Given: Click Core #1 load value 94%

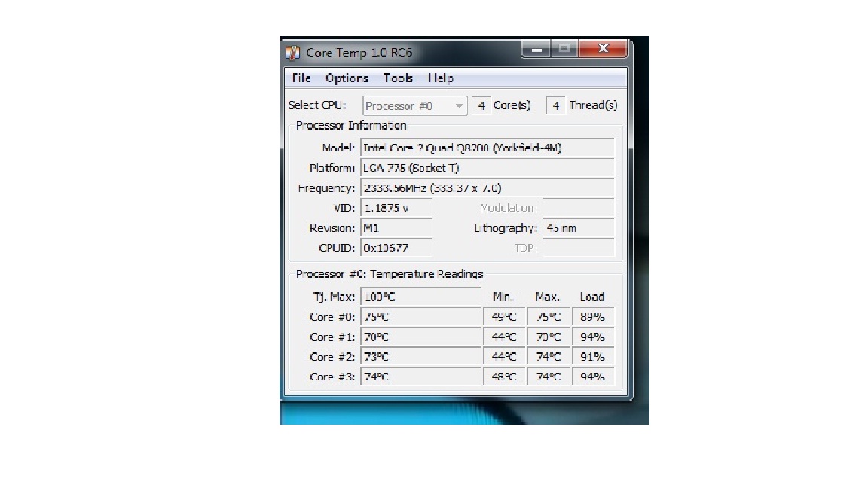Looking at the screenshot, I should (x=592, y=337).
